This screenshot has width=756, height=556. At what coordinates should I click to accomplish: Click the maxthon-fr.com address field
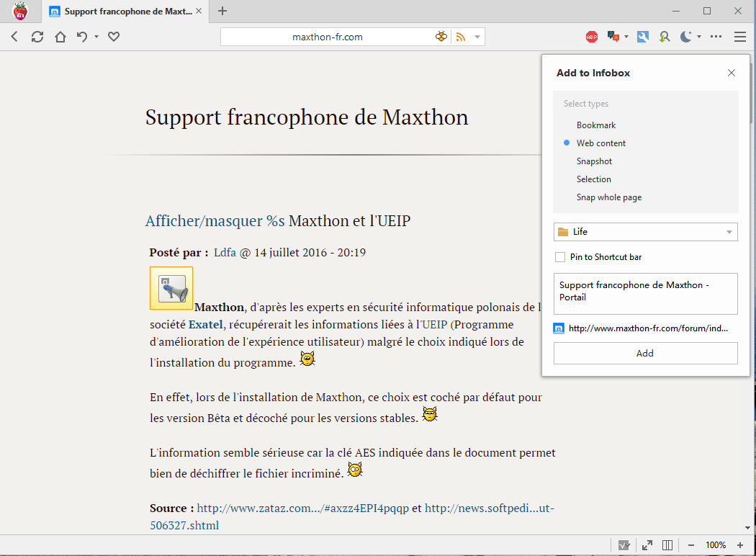327,37
